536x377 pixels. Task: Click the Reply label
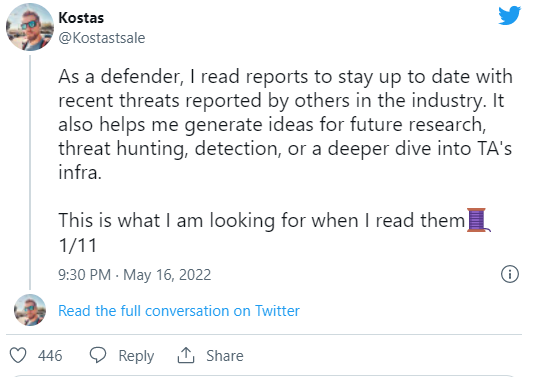point(136,356)
